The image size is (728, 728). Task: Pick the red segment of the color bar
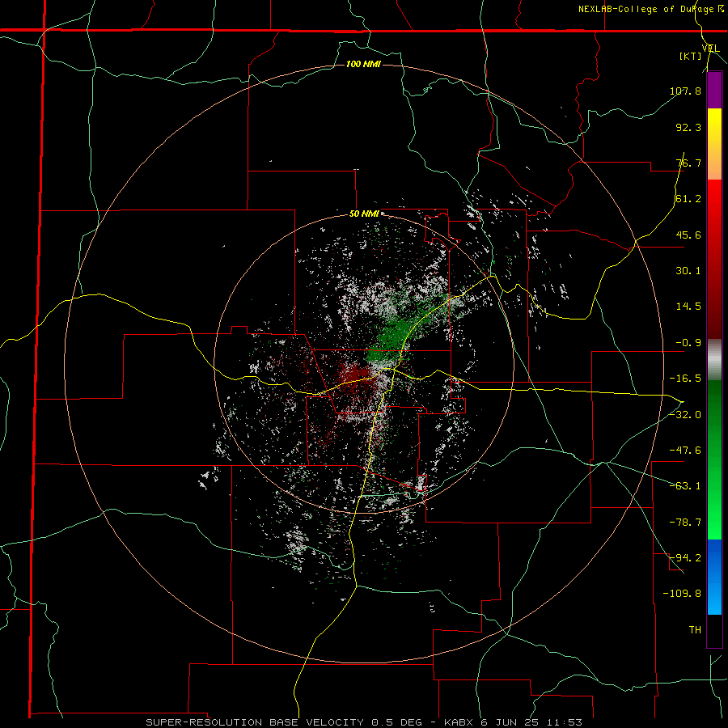(714, 259)
